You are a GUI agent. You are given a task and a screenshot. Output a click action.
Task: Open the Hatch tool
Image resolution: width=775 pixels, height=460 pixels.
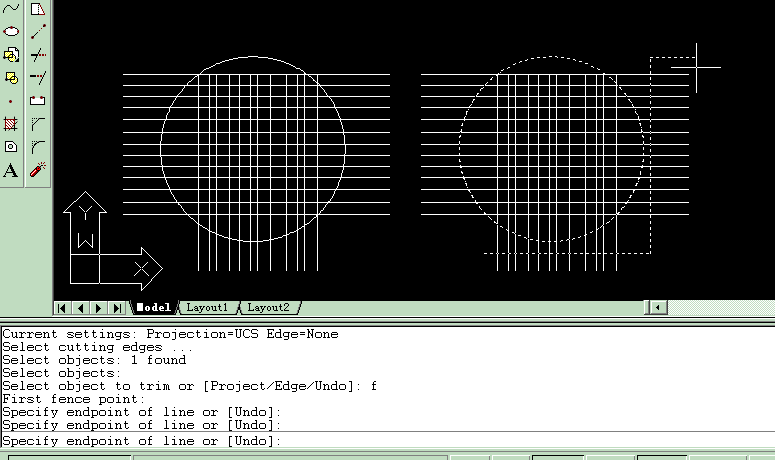point(11,124)
